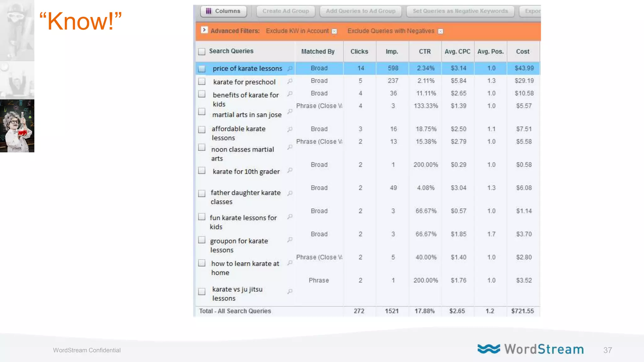This screenshot has width=644, height=362.
Task: Click magnifier icon beside price of karate lessons
Action: click(290, 68)
